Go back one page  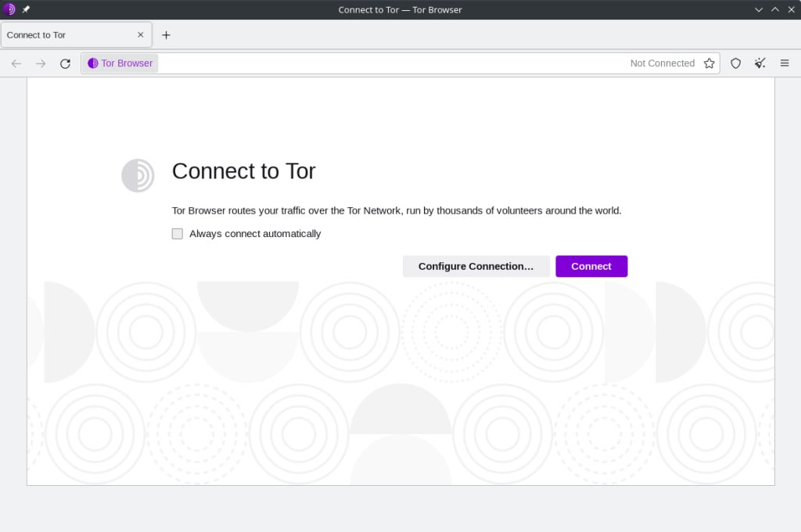tap(16, 63)
